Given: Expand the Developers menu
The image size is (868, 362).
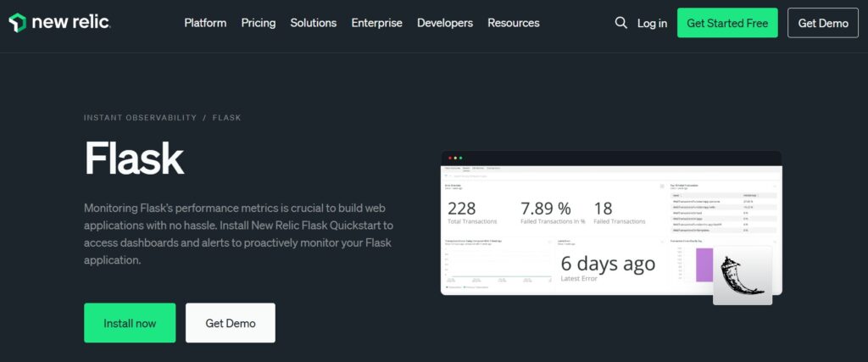Looking at the screenshot, I should pos(445,23).
